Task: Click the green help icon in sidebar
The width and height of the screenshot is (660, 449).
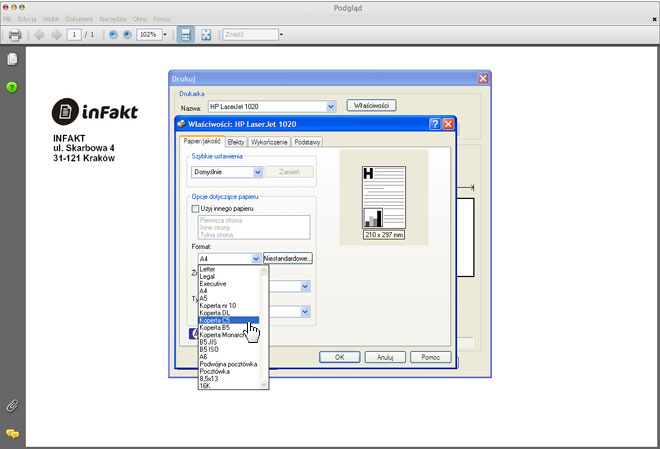Action: (x=12, y=87)
